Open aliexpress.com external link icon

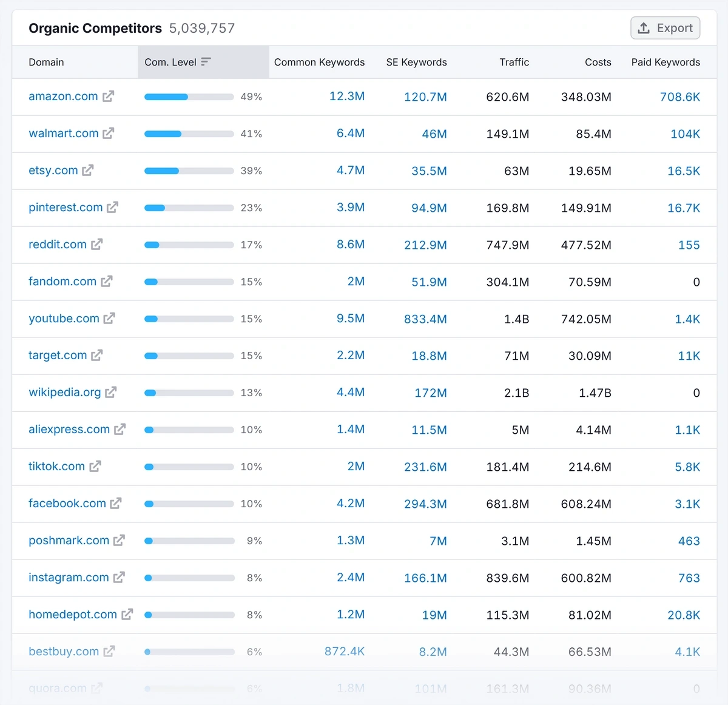coord(120,430)
